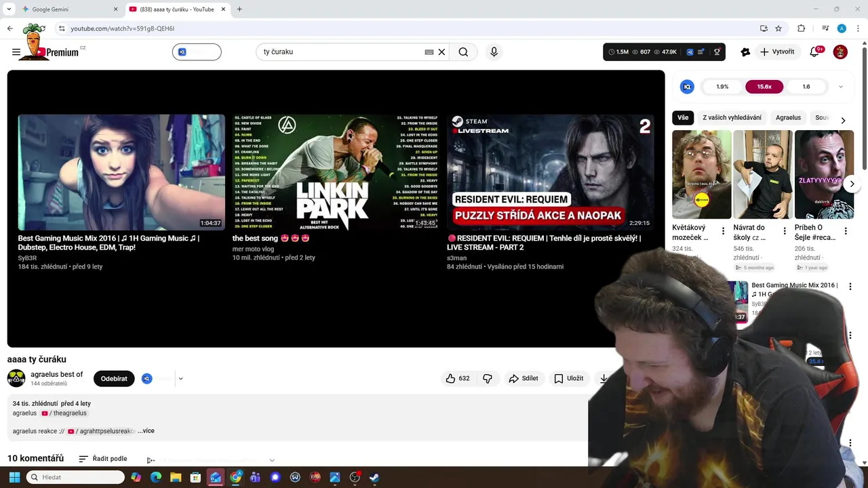
Task: Bookmark this page with the star icon
Action: click(778, 28)
